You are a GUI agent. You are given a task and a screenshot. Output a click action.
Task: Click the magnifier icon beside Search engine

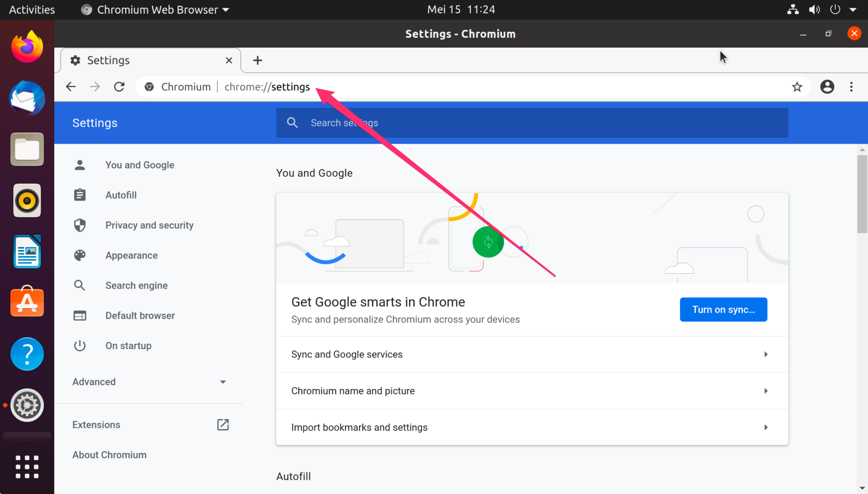[80, 285]
